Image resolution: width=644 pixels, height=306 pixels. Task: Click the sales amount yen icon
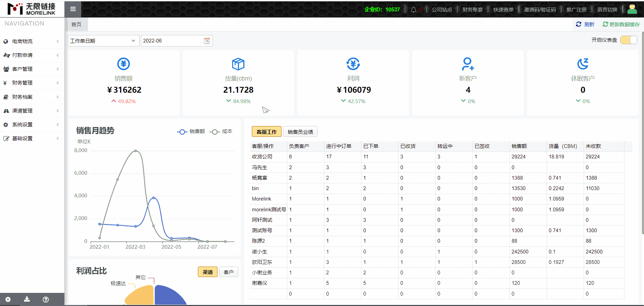click(123, 64)
